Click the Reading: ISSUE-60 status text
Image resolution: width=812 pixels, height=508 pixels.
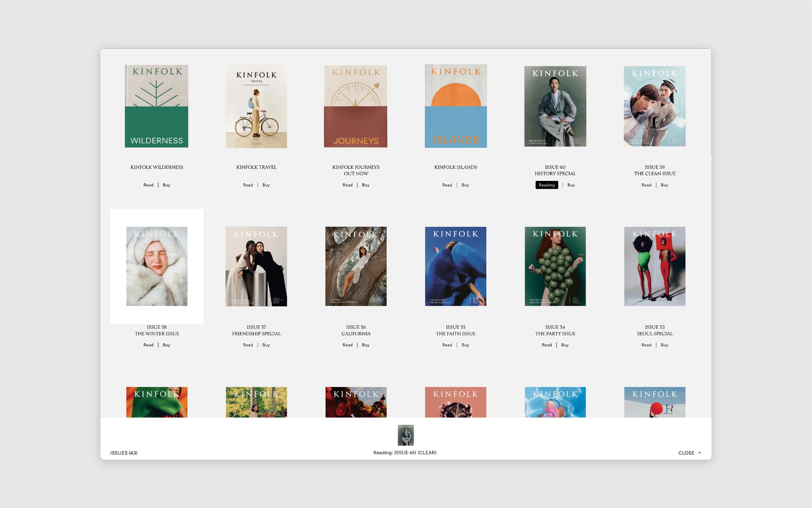click(394, 453)
